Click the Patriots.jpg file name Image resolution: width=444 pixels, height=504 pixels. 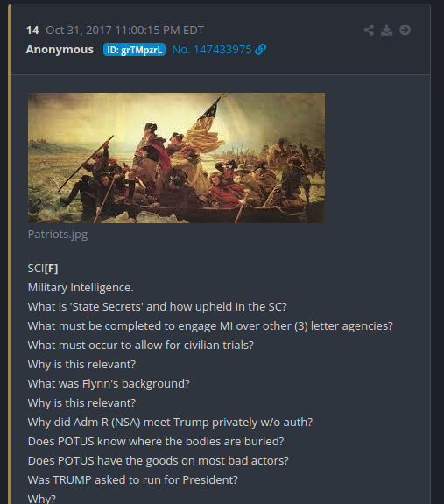(58, 234)
